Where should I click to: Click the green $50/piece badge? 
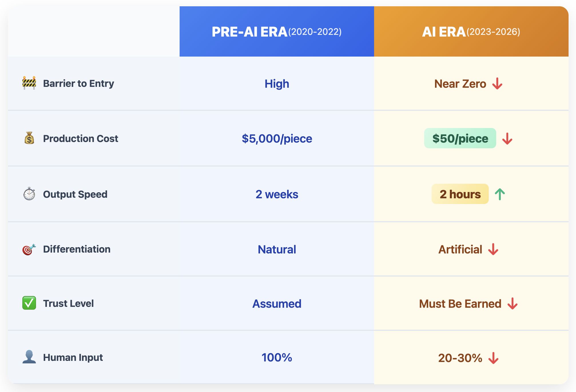point(460,139)
